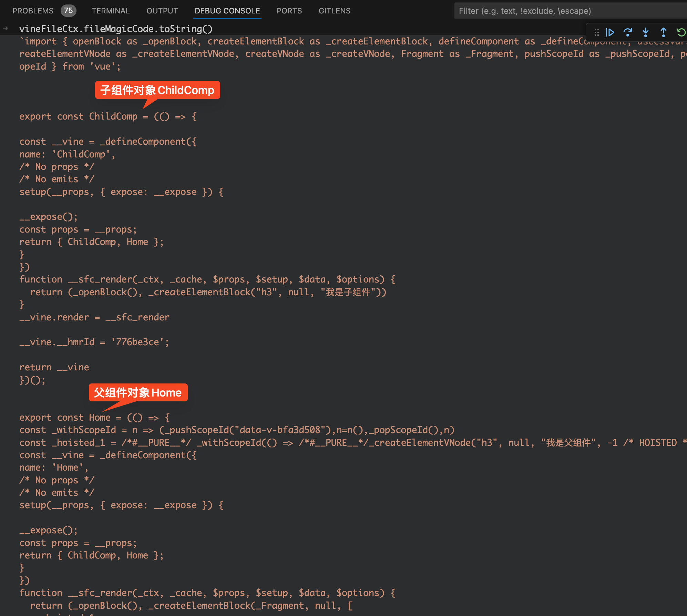Click the 父组件对象 Home annotation label

tap(138, 393)
